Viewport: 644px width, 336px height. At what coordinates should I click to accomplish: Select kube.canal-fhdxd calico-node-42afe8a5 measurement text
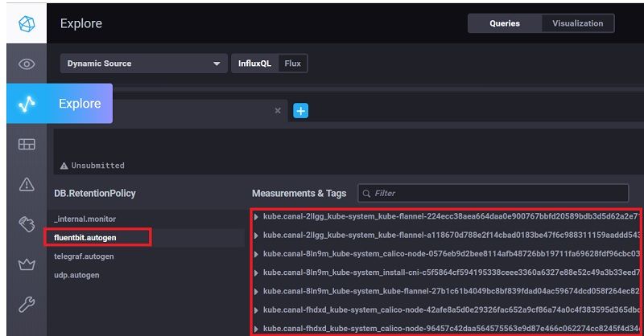click(452, 309)
